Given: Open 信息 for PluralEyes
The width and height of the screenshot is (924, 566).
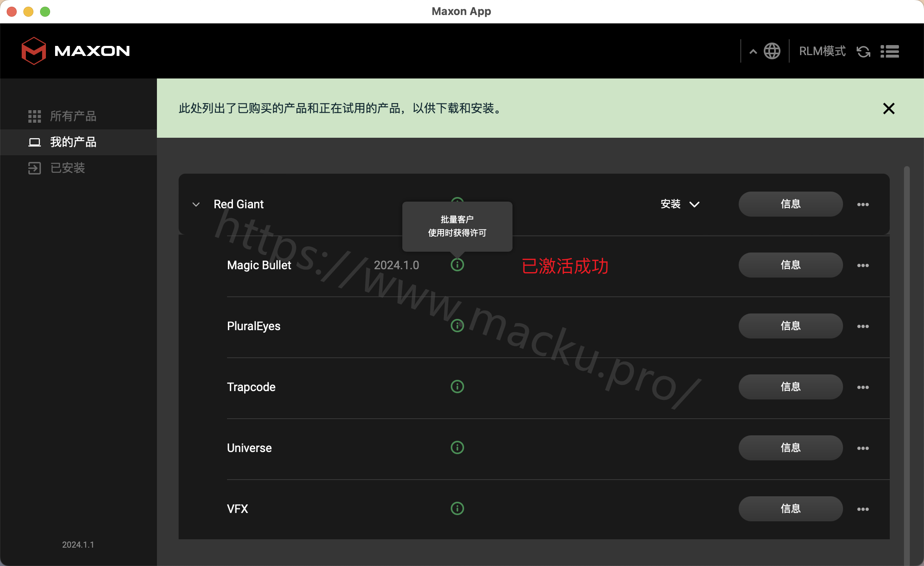Looking at the screenshot, I should pos(790,326).
